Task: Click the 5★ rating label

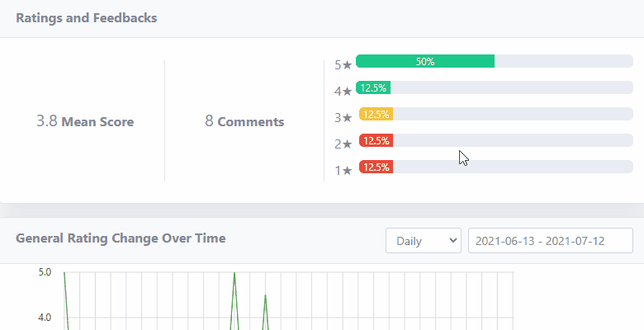Action: pyautogui.click(x=343, y=65)
